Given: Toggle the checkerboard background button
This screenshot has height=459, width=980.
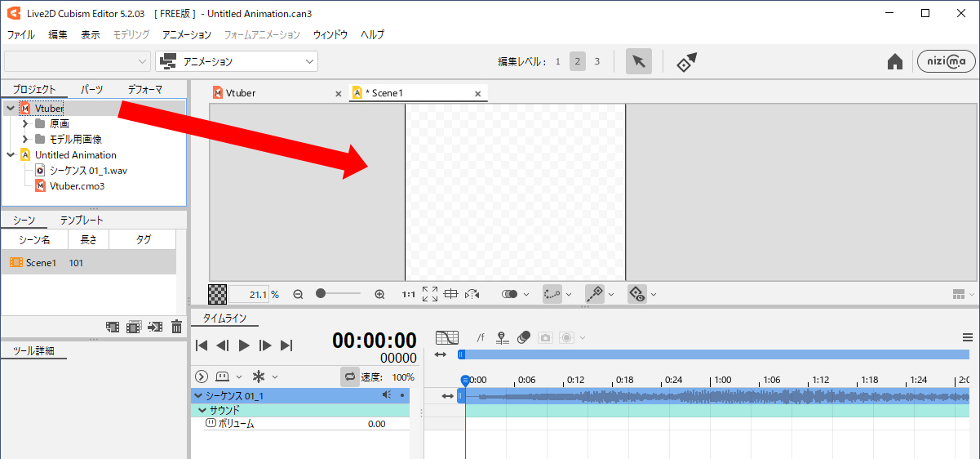Looking at the screenshot, I should pos(218,294).
